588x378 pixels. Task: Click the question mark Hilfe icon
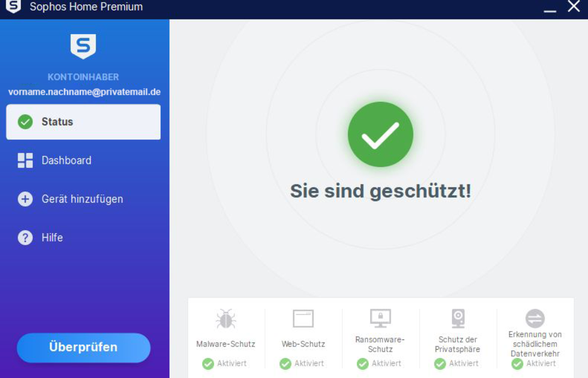25,238
